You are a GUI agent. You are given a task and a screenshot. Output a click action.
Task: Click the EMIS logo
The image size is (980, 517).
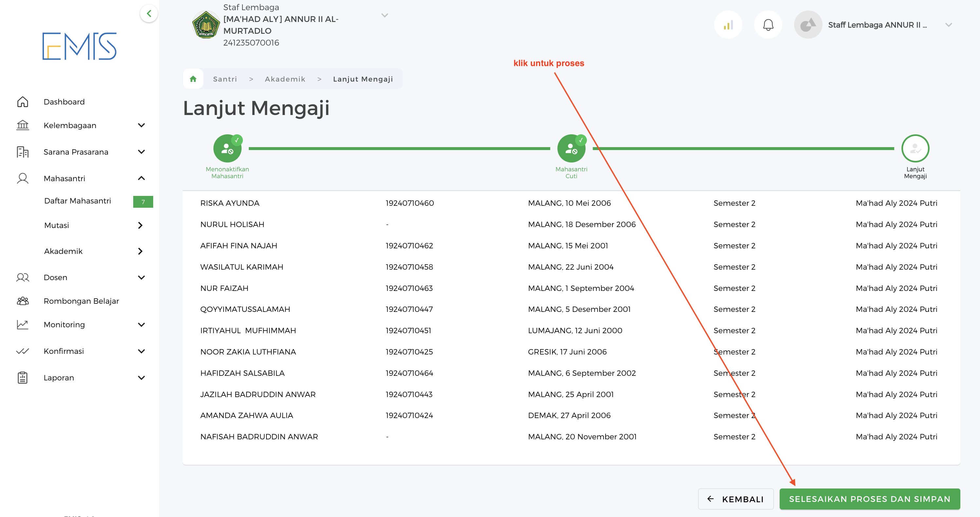79,46
